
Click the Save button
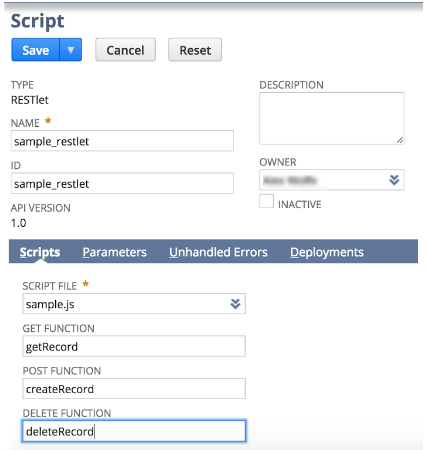36,50
